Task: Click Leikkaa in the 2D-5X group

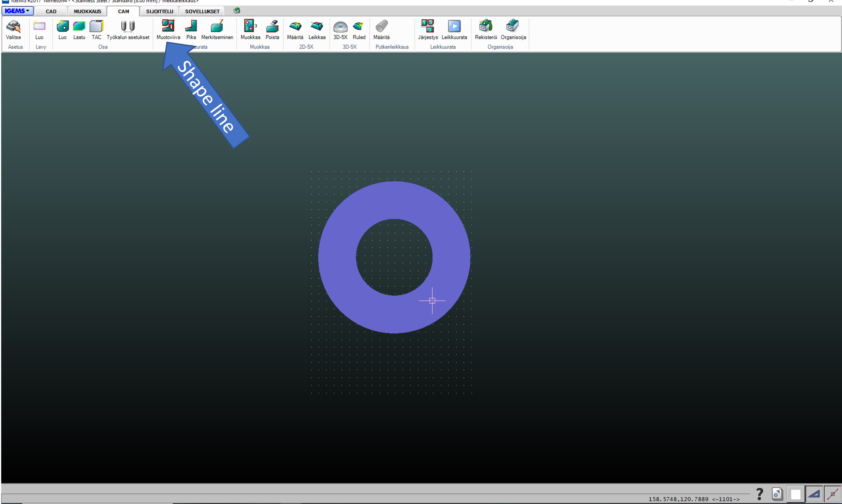Action: (x=317, y=30)
